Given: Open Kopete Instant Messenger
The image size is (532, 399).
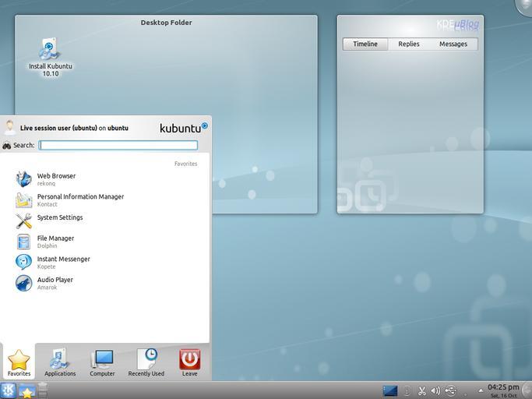Looking at the screenshot, I should click(63, 263).
